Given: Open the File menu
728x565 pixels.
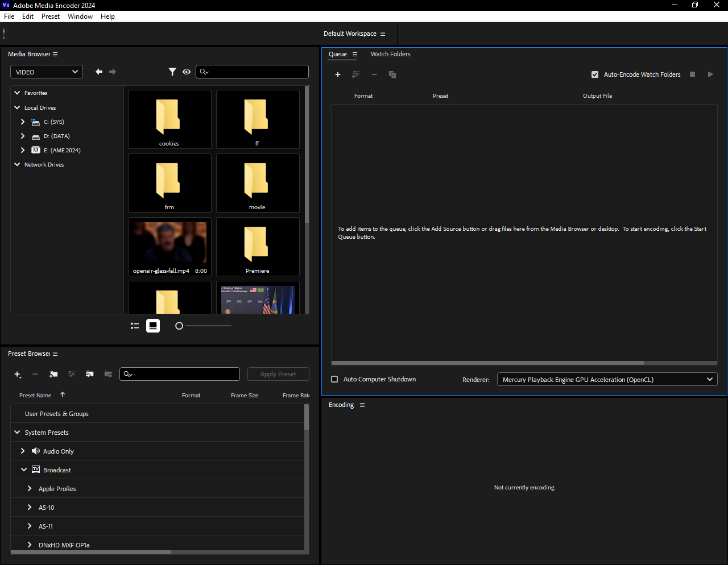Looking at the screenshot, I should (9, 16).
